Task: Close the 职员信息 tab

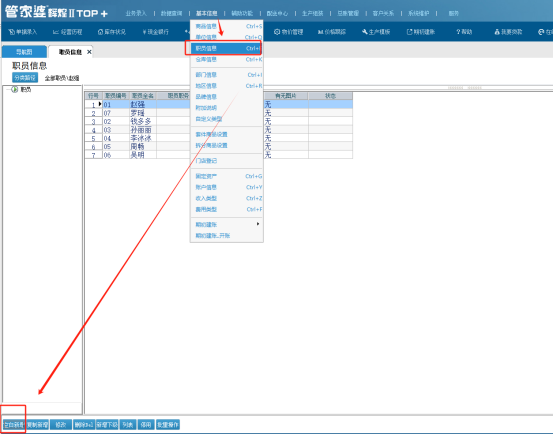Action: (x=89, y=52)
